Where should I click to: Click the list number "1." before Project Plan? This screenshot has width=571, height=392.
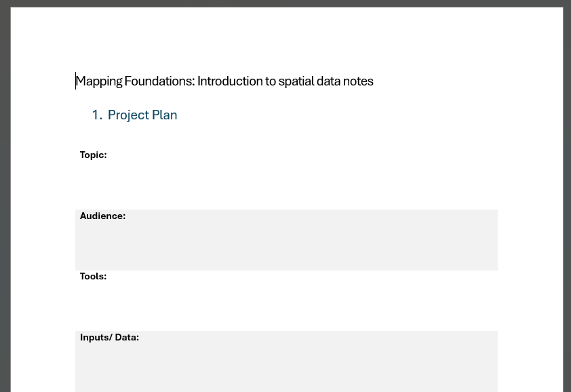coord(97,115)
